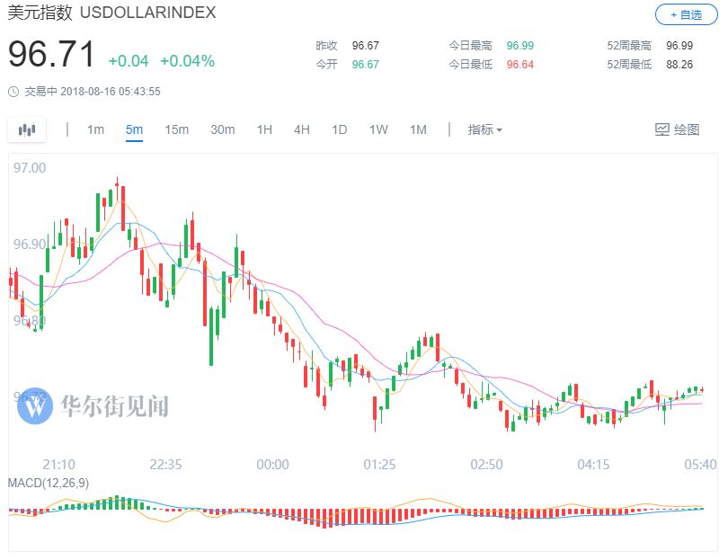This screenshot has width=728, height=560.
Task: Click the MACD(12,26,9) indicator label
Action: 49,483
